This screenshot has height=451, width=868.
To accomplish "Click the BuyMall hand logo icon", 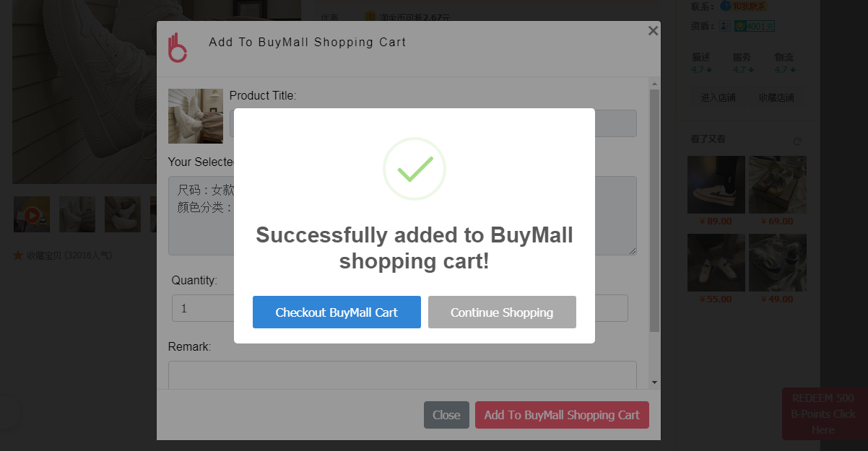I will pyautogui.click(x=177, y=47).
